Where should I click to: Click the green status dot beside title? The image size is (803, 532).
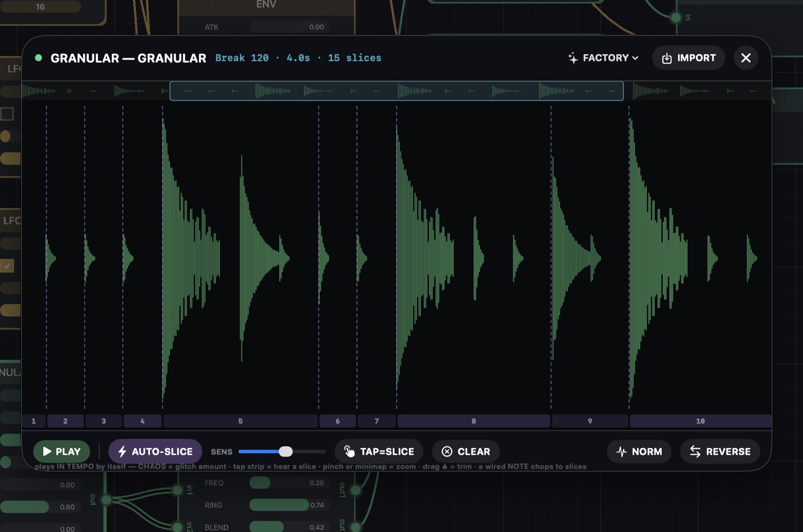(39, 58)
